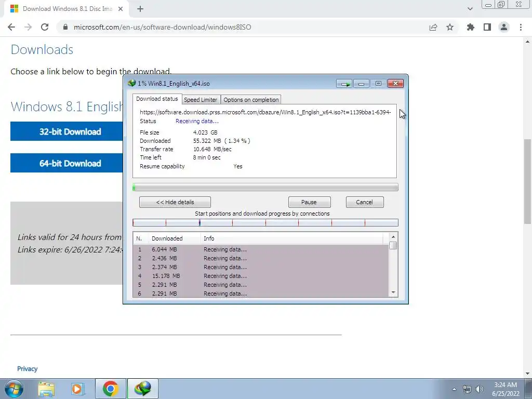532x399 pixels.
Task: Maximize the IDM download dialog
Action: (x=378, y=84)
